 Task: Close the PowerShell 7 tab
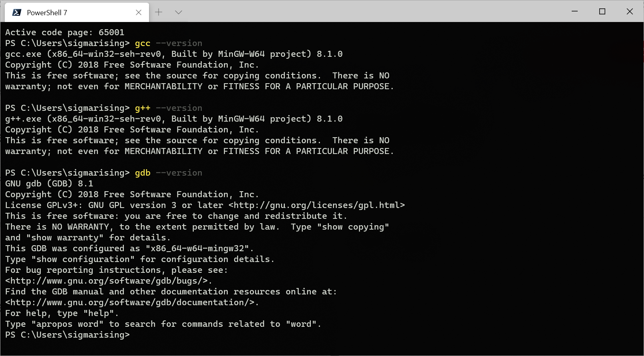(x=139, y=12)
